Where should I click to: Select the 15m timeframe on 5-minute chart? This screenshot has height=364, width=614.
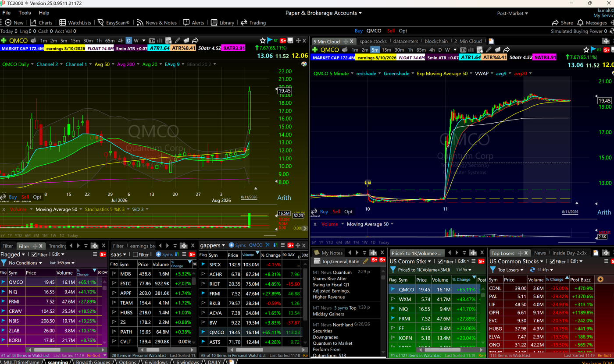tap(386, 50)
